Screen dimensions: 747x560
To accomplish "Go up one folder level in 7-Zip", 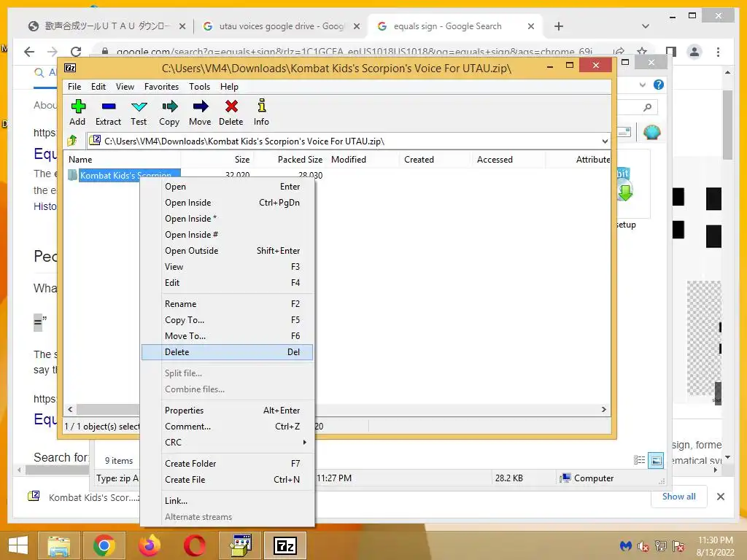I will pyautogui.click(x=72, y=141).
